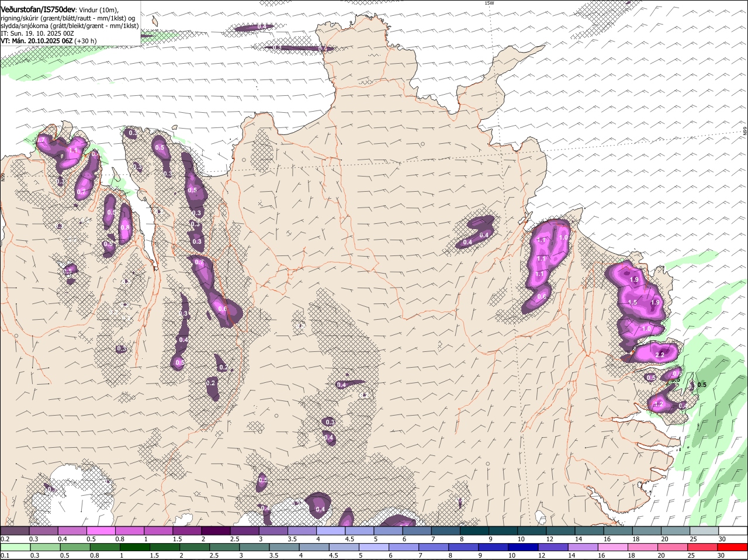Click the 'IT: Sun. 19. 10. 2025 00Z' line
The width and height of the screenshot is (748, 560).
[37, 33]
